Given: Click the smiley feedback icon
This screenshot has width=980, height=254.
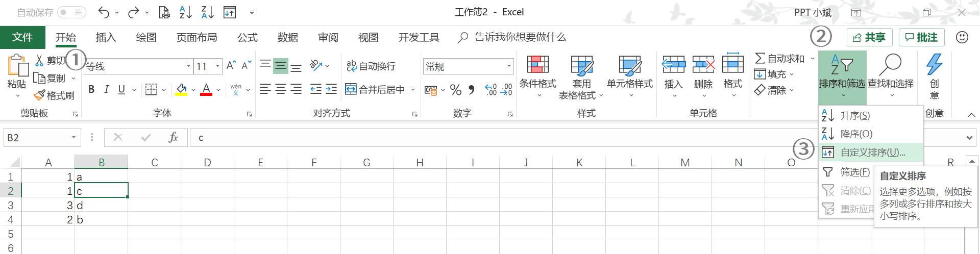Looking at the screenshot, I should click(x=962, y=37).
